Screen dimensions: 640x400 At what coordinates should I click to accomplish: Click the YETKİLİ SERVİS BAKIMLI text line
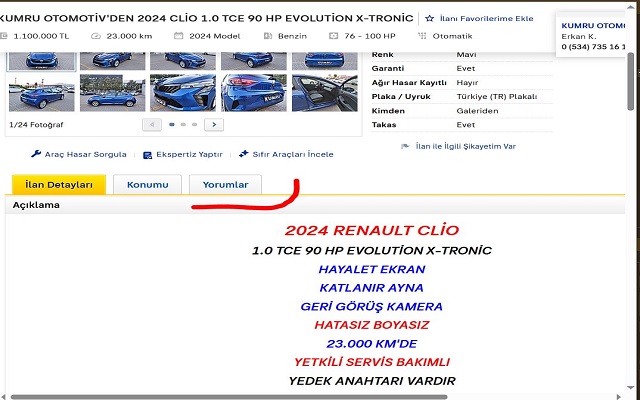coord(371,362)
